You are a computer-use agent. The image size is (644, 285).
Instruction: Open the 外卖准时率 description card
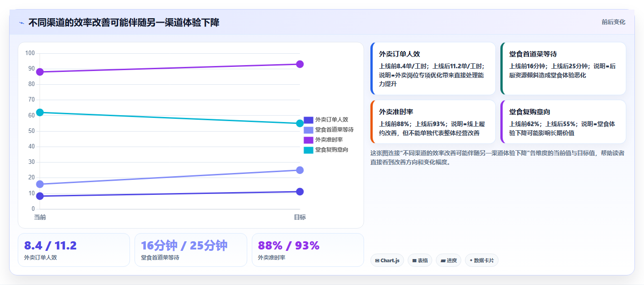coord(433,122)
